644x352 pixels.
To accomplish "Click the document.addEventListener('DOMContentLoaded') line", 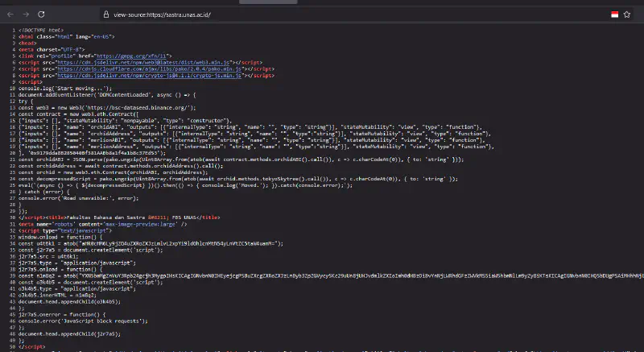I will [107, 95].
